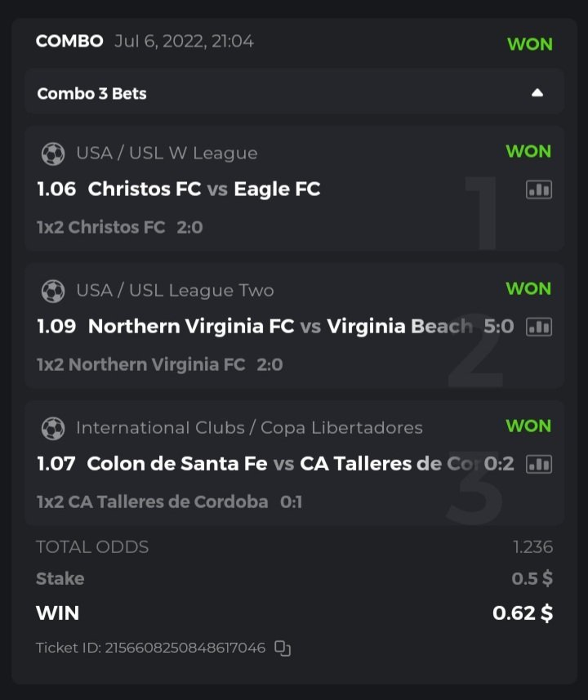Open stats icon for Colon de Santa Fe match
588x700 pixels.
point(538,464)
